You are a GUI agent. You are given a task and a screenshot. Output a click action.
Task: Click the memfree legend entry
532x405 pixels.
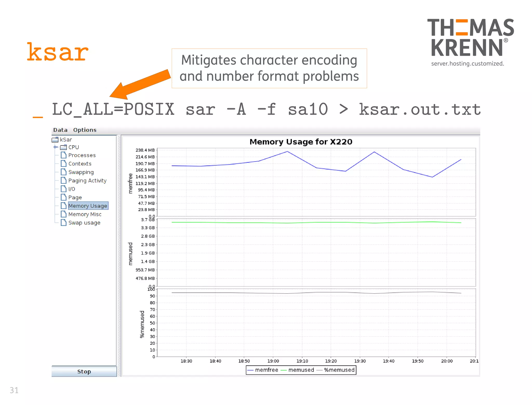(263, 370)
